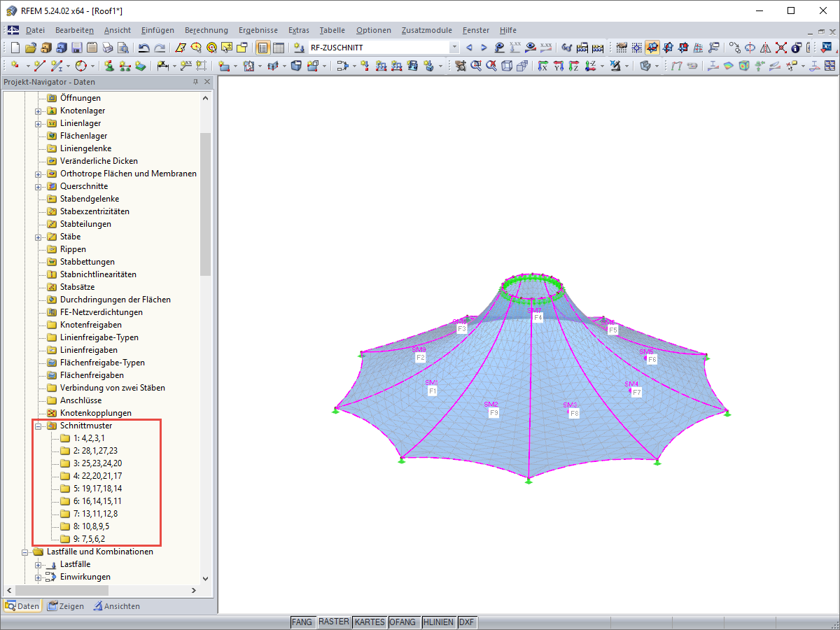Image resolution: width=840 pixels, height=630 pixels.
Task: Select cutting pattern 9: 7,5,6,2
Action: (89, 539)
